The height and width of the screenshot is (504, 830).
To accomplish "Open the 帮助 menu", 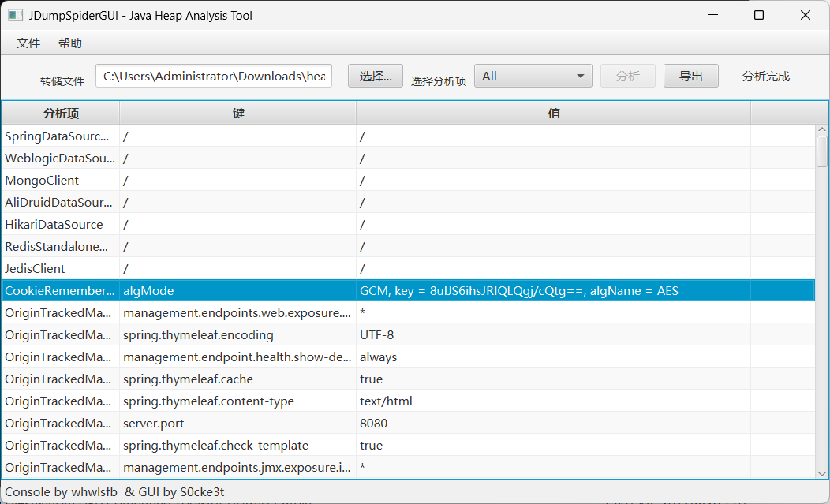I will point(70,43).
